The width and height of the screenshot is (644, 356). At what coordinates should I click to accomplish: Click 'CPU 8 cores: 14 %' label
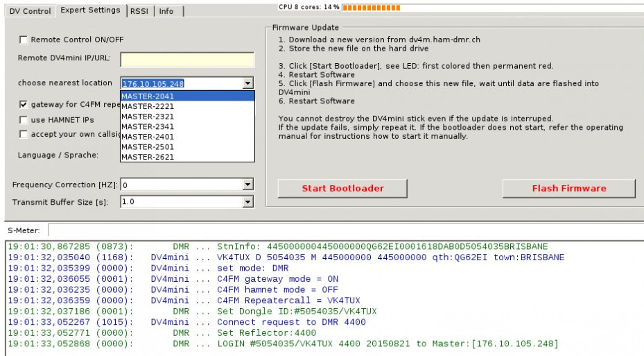pyautogui.click(x=309, y=7)
